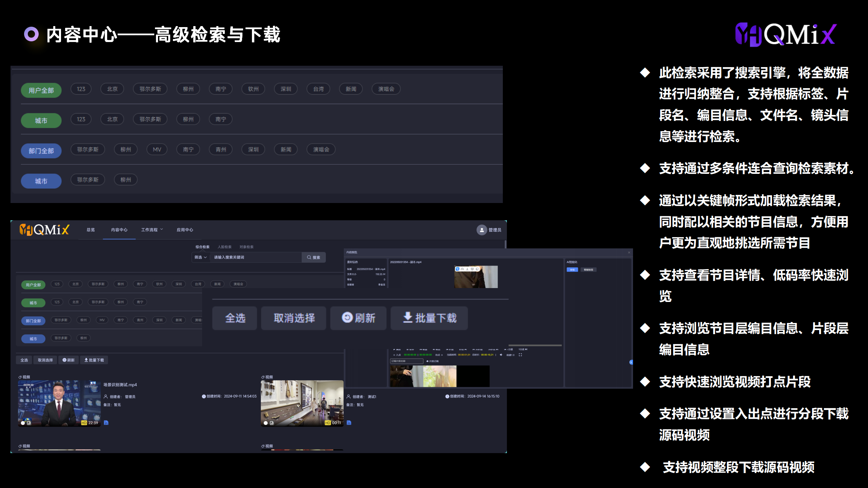
Task: Click the fullscreen icon in preview player
Action: coord(520,355)
